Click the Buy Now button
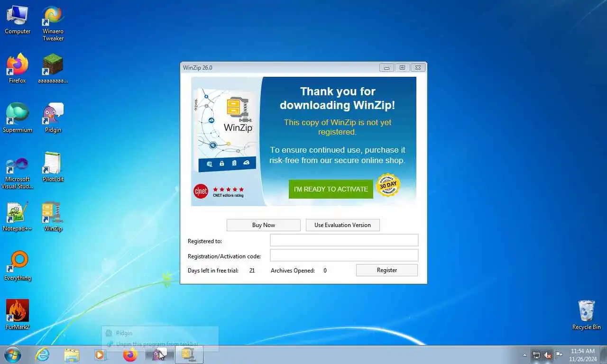607x364 pixels. click(x=264, y=225)
